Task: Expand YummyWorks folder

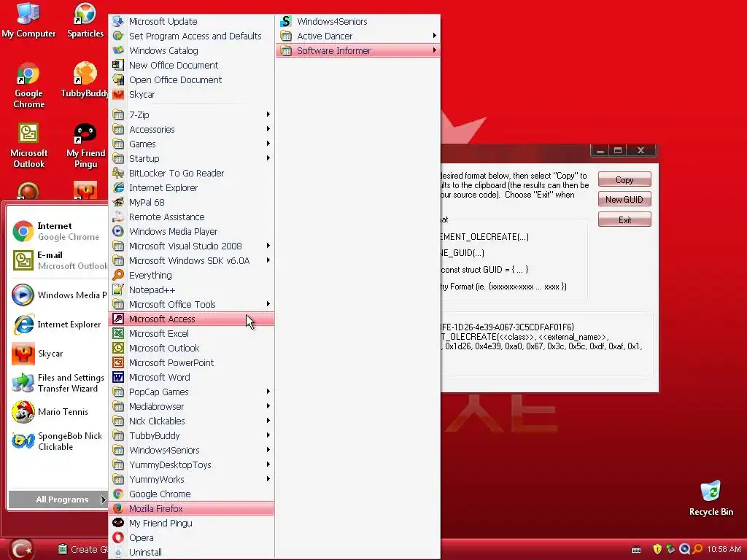Action: [x=192, y=480]
